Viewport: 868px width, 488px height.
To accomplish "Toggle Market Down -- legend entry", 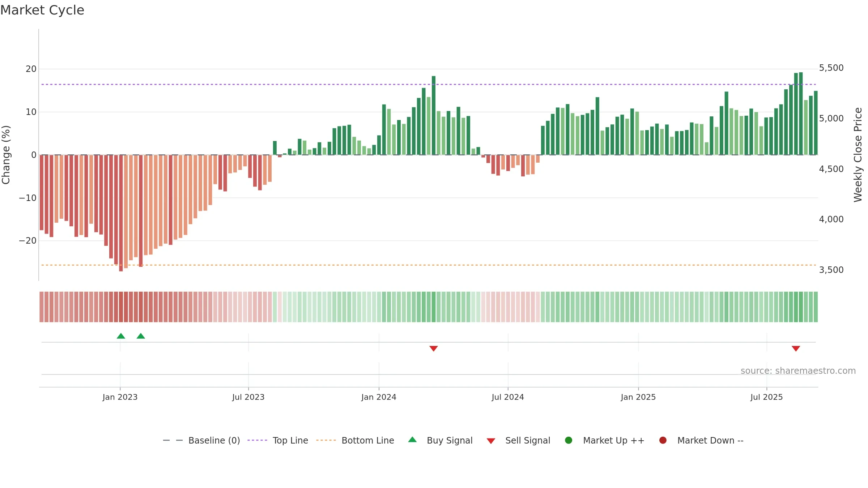I will click(701, 440).
